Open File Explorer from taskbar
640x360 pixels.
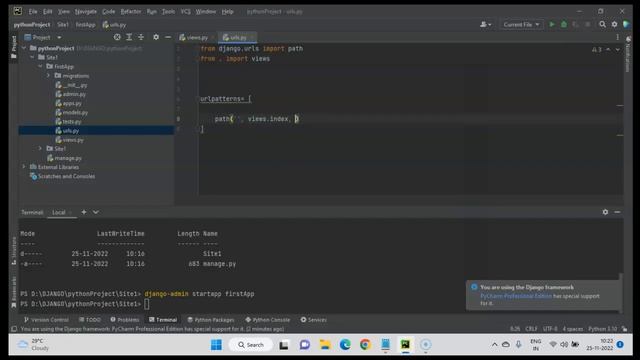point(325,345)
